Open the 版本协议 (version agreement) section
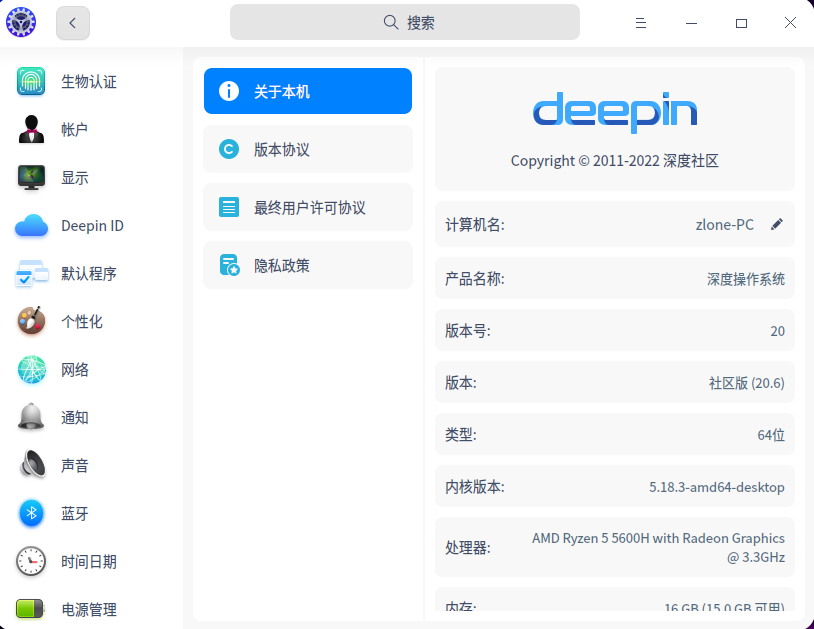 point(307,148)
